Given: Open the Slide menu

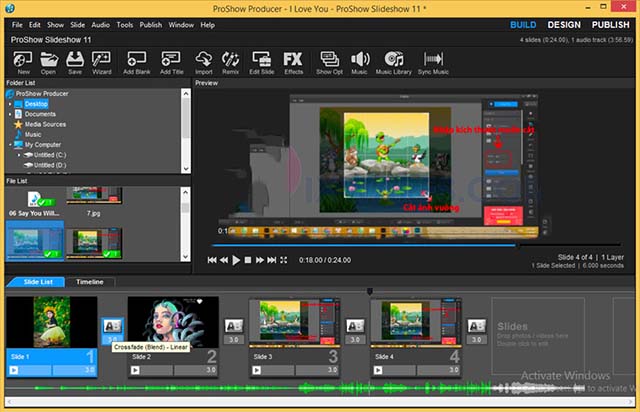Looking at the screenshot, I should pos(77,25).
